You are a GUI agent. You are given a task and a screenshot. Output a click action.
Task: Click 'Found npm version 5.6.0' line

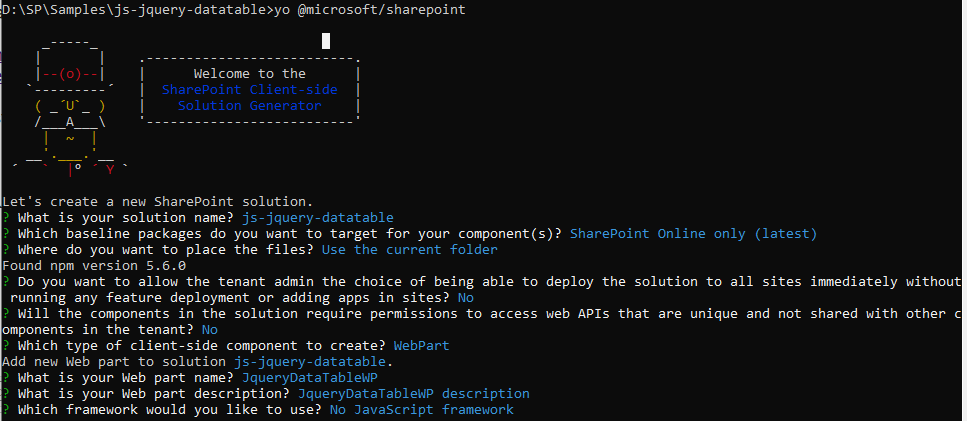point(94,266)
